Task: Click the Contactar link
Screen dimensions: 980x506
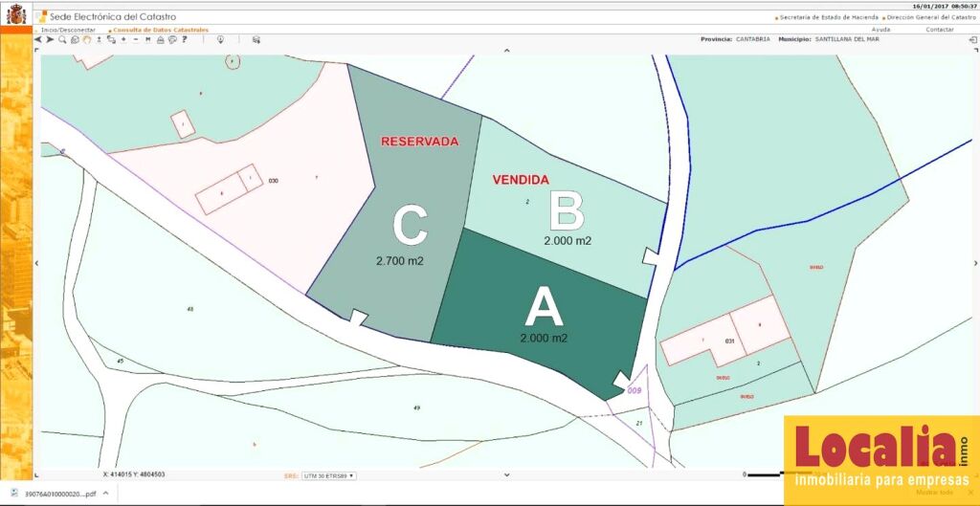Action: [x=939, y=30]
